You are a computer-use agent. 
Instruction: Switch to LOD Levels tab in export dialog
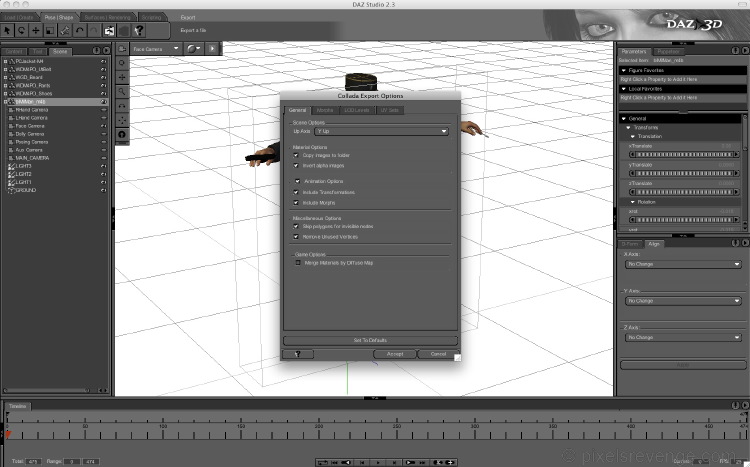click(357, 110)
